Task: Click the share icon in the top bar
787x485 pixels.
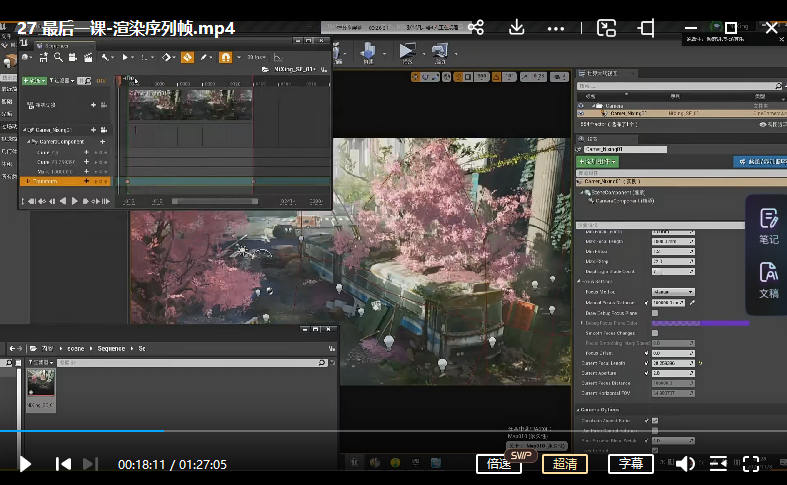Action: click(x=476, y=27)
